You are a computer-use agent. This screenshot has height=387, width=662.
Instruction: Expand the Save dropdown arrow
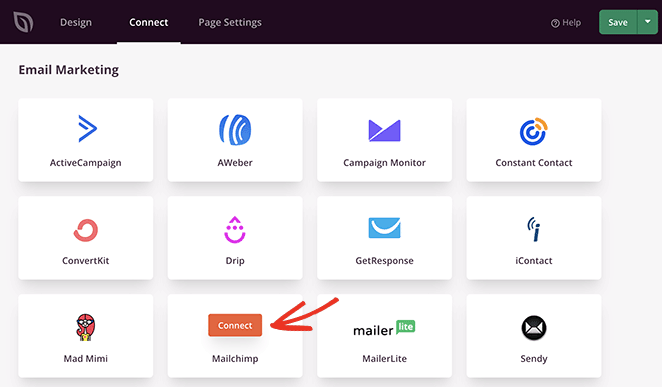click(648, 22)
